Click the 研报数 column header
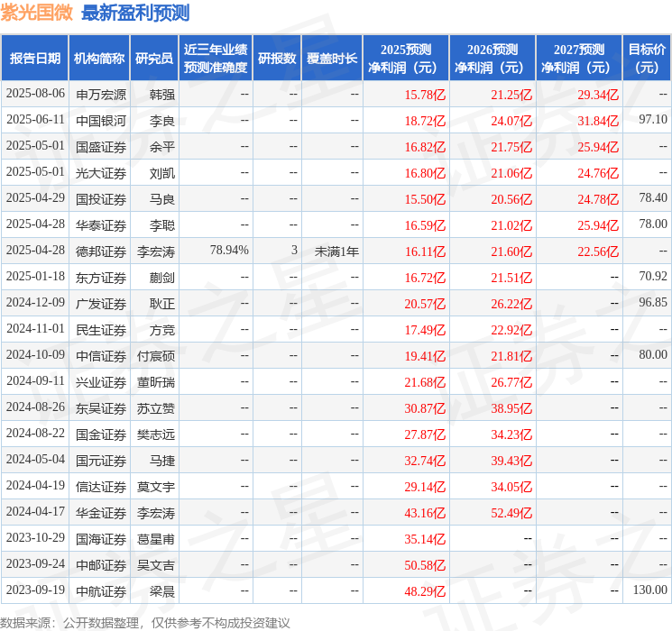Screen dimensions: 672x631 coord(277,59)
